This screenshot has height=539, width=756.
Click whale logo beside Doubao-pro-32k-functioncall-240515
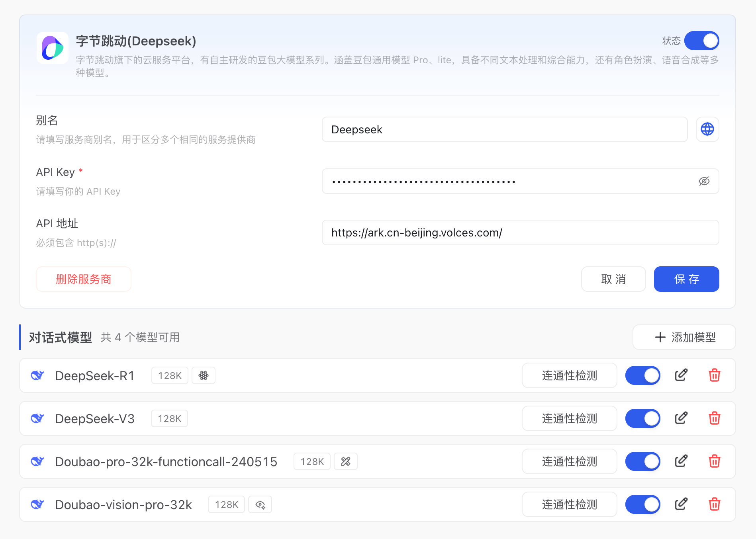37,461
